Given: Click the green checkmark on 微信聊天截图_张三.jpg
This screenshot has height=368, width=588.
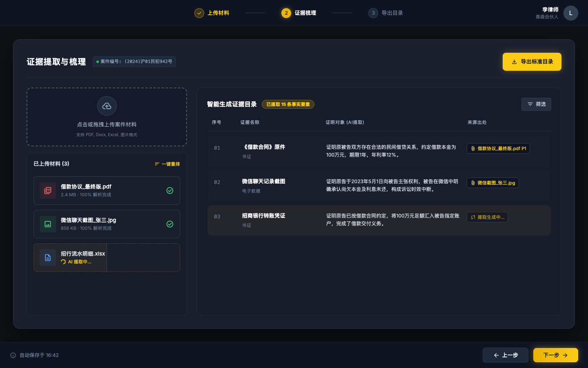Looking at the screenshot, I should click(x=170, y=224).
